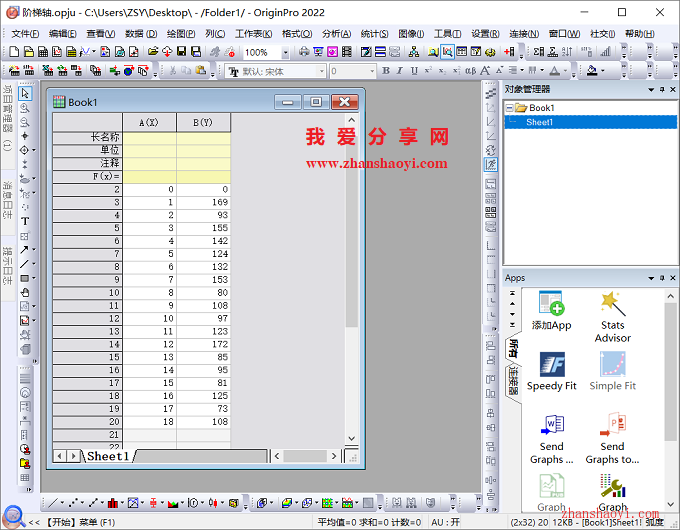Click the column Sum statistics icon
680x530 pixels.
click(538, 52)
